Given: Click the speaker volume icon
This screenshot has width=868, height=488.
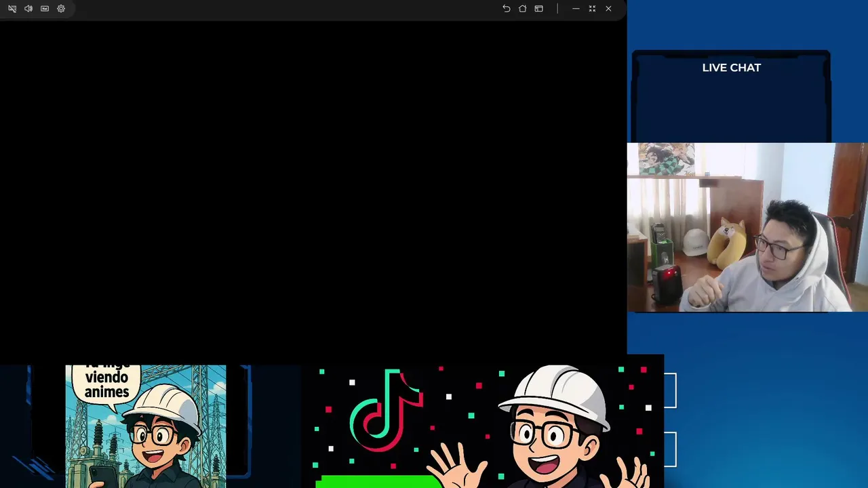Looking at the screenshot, I should click(x=28, y=9).
